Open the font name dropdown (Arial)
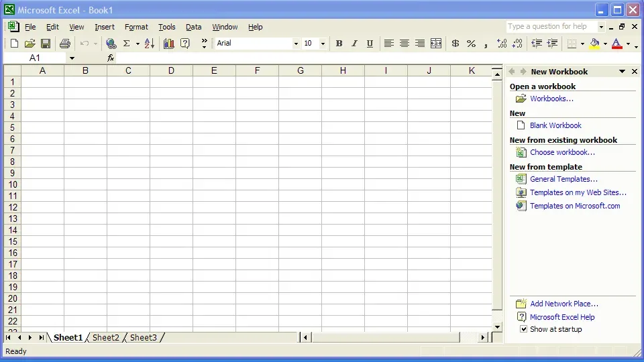This screenshot has height=362, width=644. (x=296, y=44)
